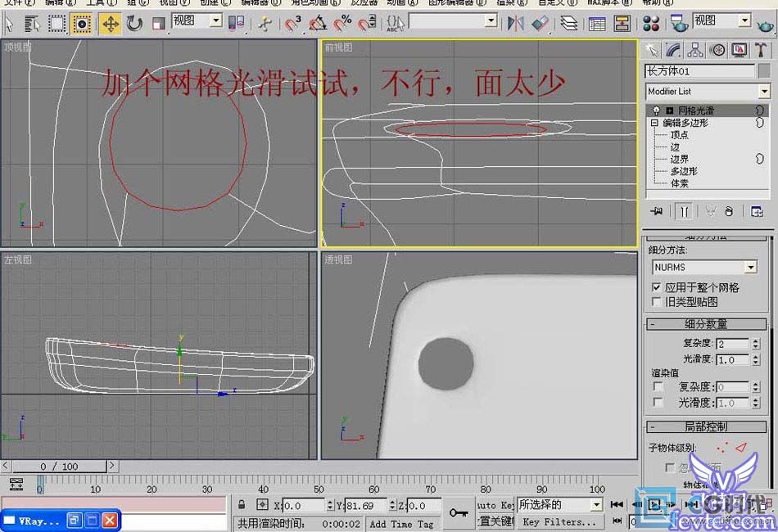Click the Align tool icon
The image size is (778, 532).
[540, 23]
